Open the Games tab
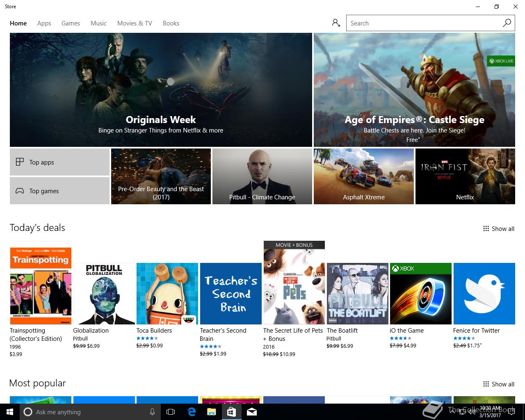The height and width of the screenshot is (420, 525). (x=71, y=23)
